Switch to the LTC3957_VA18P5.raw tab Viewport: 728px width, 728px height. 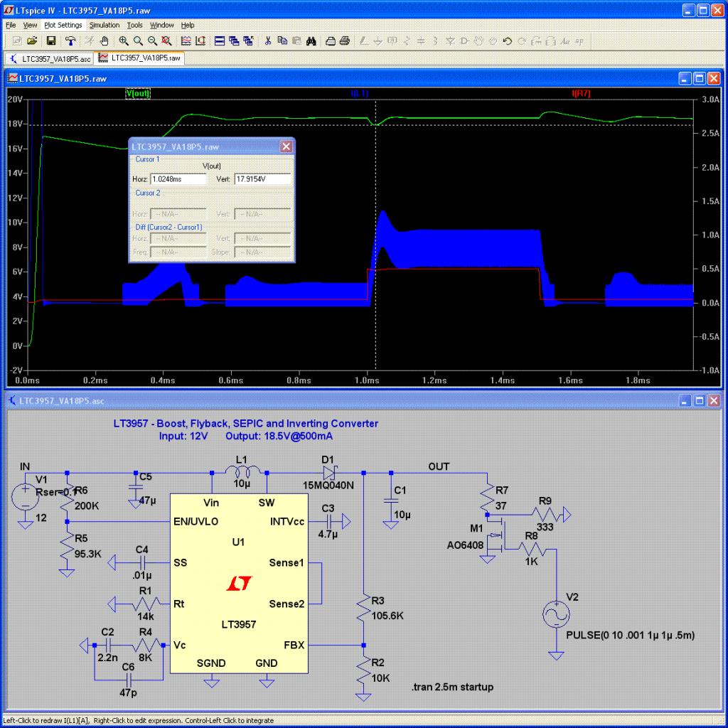click(x=139, y=58)
